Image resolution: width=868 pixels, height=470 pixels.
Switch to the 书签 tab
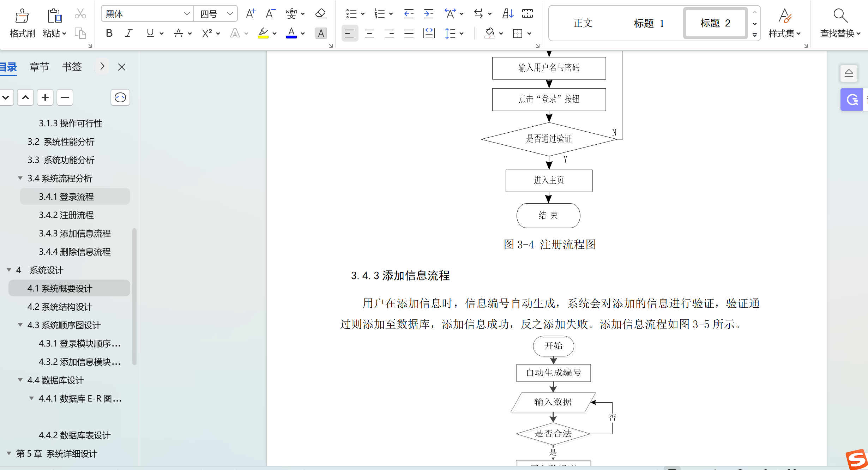72,67
